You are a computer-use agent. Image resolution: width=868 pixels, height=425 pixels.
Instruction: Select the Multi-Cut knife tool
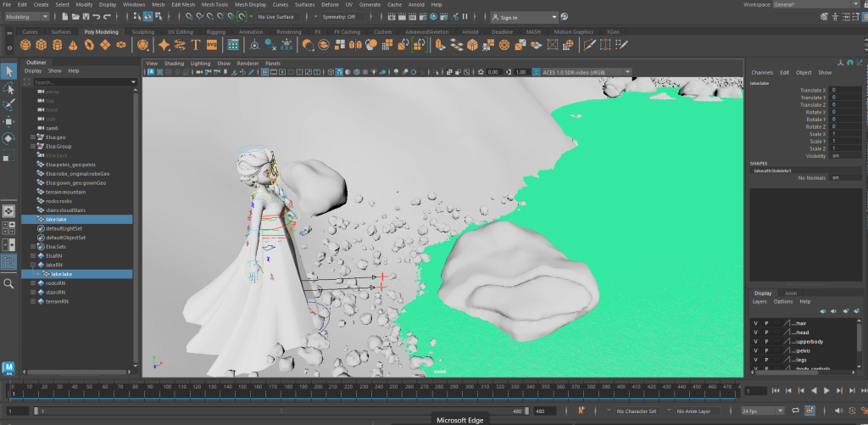590,45
